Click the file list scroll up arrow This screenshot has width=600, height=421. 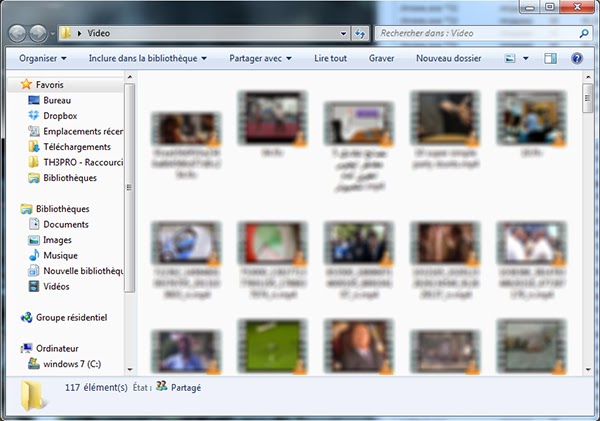tap(588, 77)
